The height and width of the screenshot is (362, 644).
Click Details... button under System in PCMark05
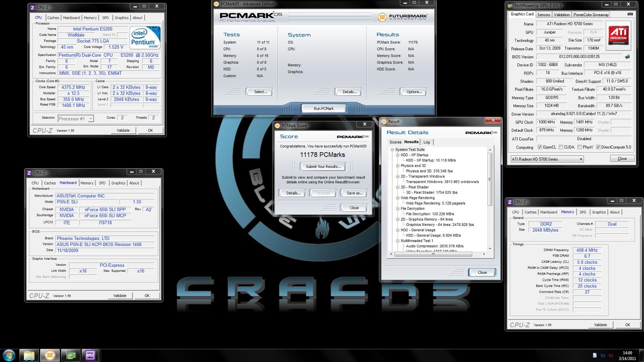pos(349,92)
